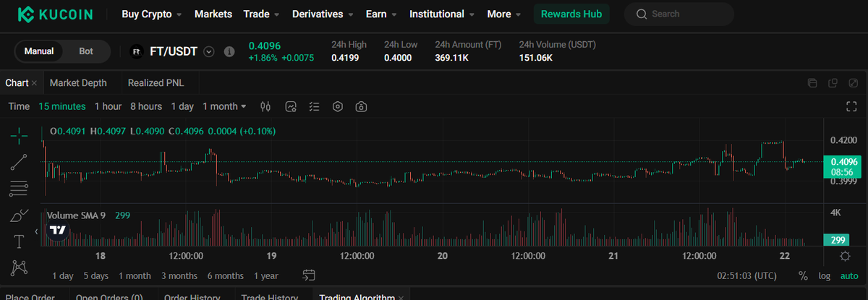The width and height of the screenshot is (868, 300).
Task: Open the Trade History tab
Action: coord(269,297)
